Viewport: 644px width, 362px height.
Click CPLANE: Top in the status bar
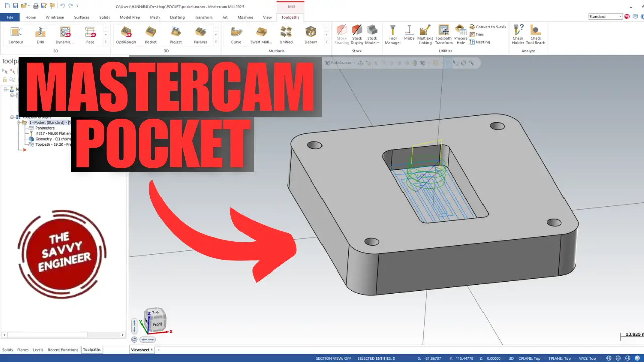pyautogui.click(x=529, y=358)
